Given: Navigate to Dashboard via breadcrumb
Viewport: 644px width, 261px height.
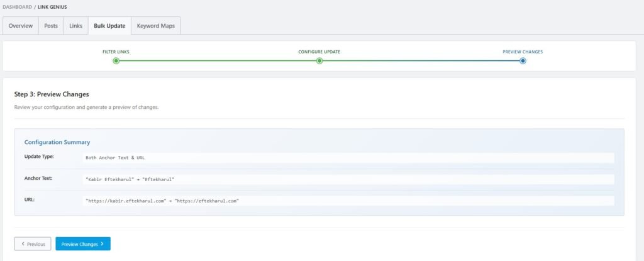Looking at the screenshot, I should [x=17, y=7].
